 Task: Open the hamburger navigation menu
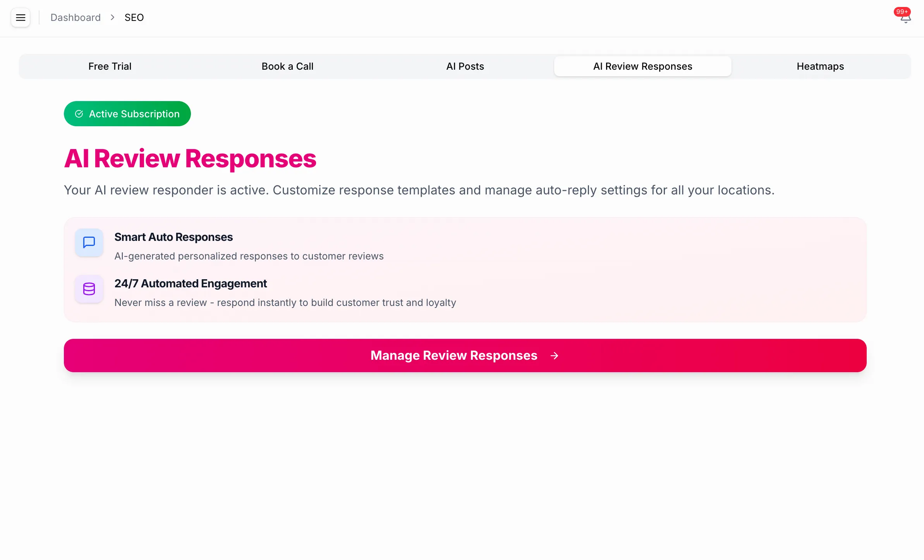click(x=20, y=17)
